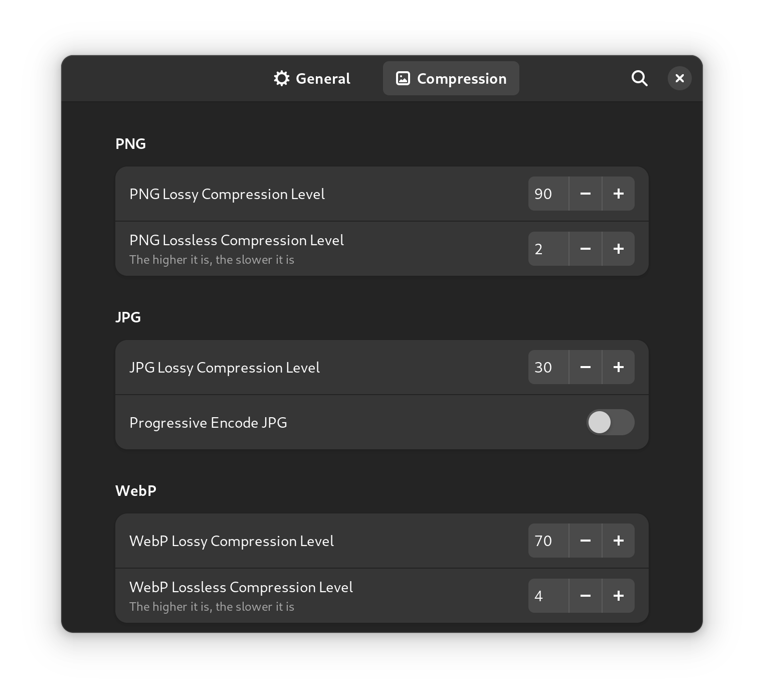Open the search via the magnifier icon

639,78
